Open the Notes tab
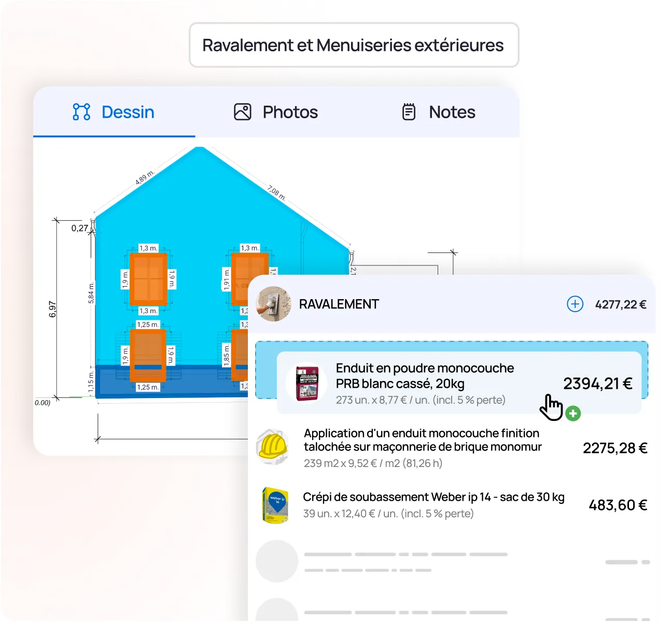672x622 pixels. coord(439,112)
